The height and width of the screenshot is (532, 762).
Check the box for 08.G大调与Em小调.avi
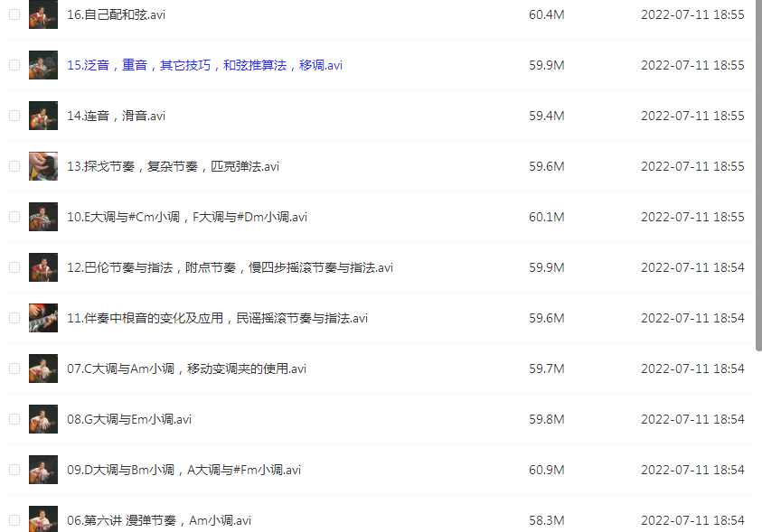14,419
